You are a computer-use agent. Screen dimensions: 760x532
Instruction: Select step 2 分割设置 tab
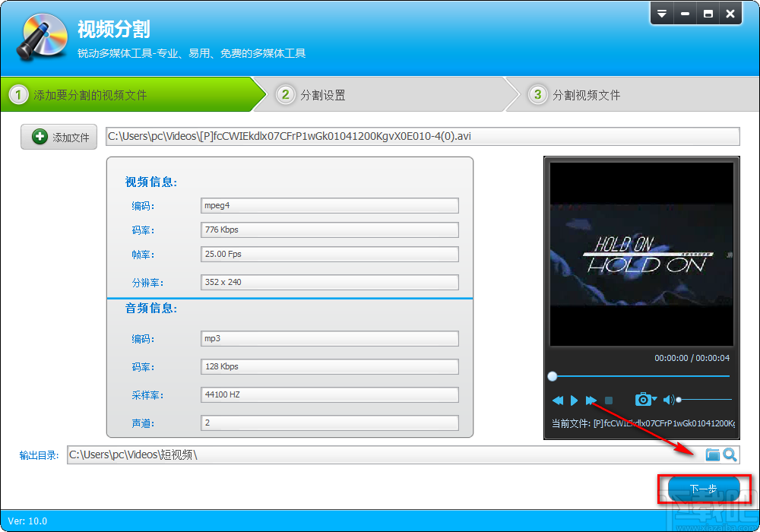tap(383, 94)
